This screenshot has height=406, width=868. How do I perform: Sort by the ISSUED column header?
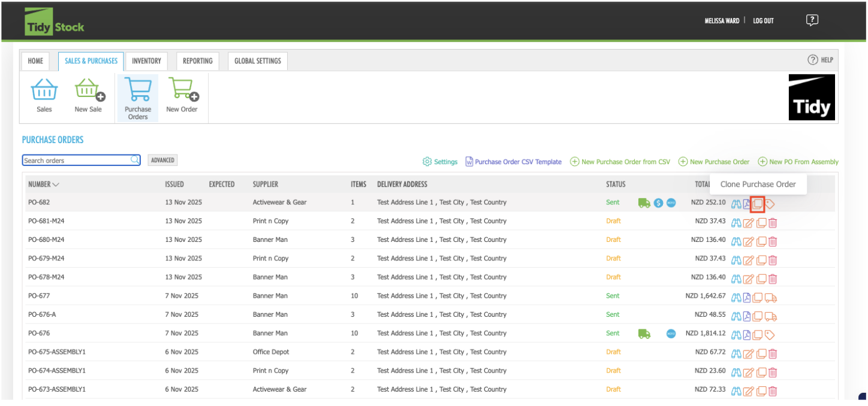point(174,184)
